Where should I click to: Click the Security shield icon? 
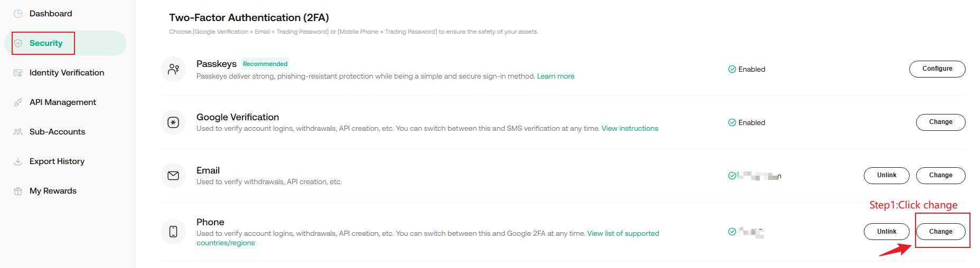point(18,43)
